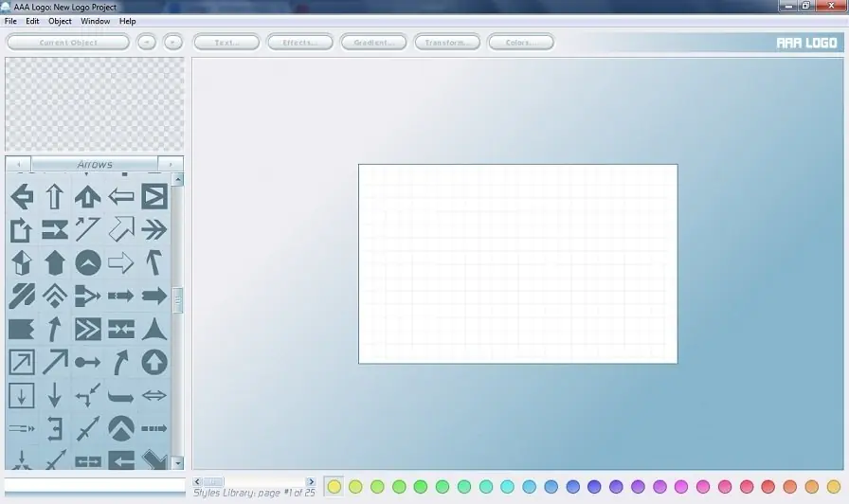Click the shapes list scrollbar thumb
The height and width of the screenshot is (504, 849).
(177, 300)
